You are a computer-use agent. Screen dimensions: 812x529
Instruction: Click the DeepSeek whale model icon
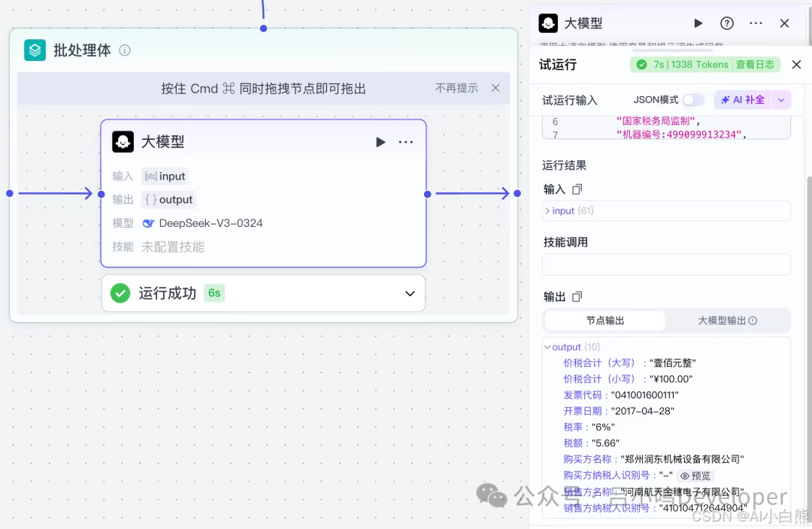coord(148,223)
